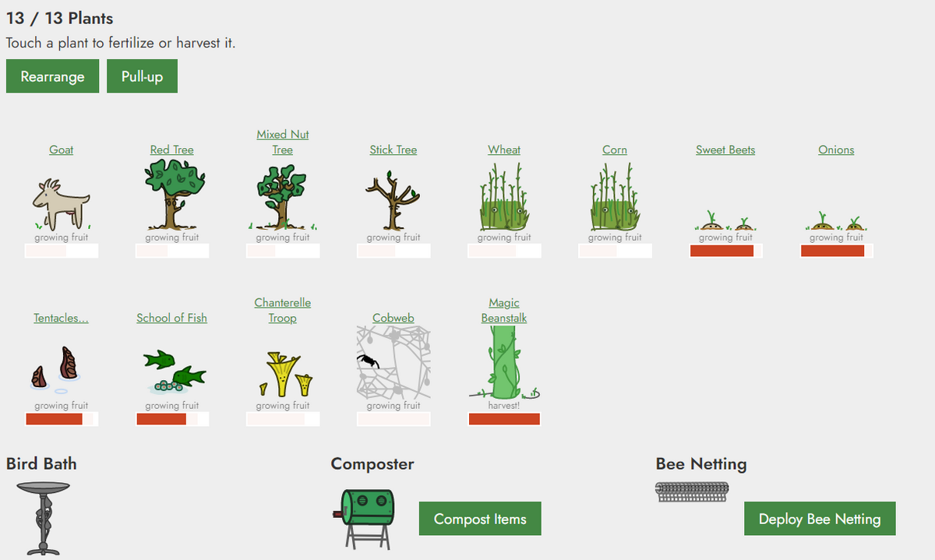Touch the Stick Tree image
Image resolution: width=935 pixels, height=560 pixels.
[x=393, y=199]
